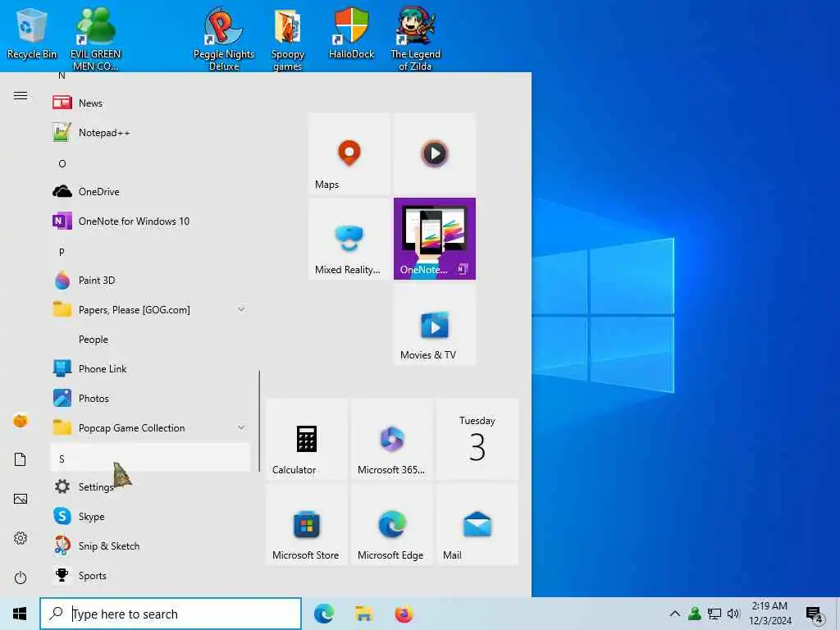Open Pictures from Start sidebar
This screenshot has width=840, height=630.
(x=21, y=499)
